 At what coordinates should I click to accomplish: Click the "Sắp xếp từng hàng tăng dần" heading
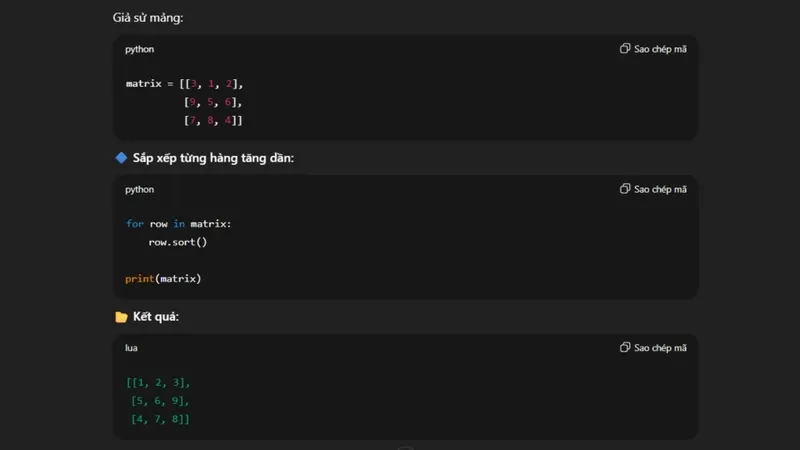pyautogui.click(x=213, y=158)
